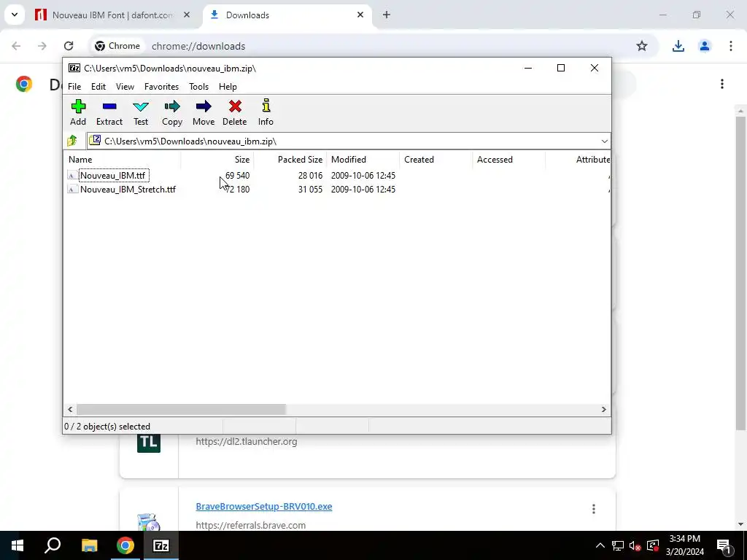Select the Nouveau_IBM_Stretch.ttf file name
This screenshot has height=560, width=747.
click(128, 190)
